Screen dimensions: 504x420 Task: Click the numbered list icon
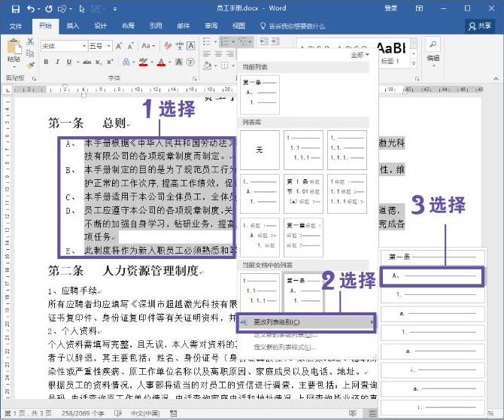point(226,41)
